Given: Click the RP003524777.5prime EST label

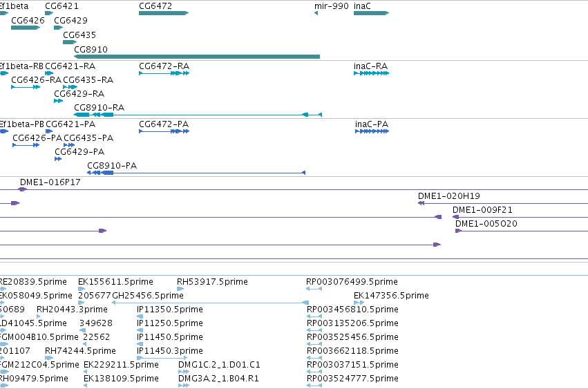Looking at the screenshot, I should (x=352, y=379).
